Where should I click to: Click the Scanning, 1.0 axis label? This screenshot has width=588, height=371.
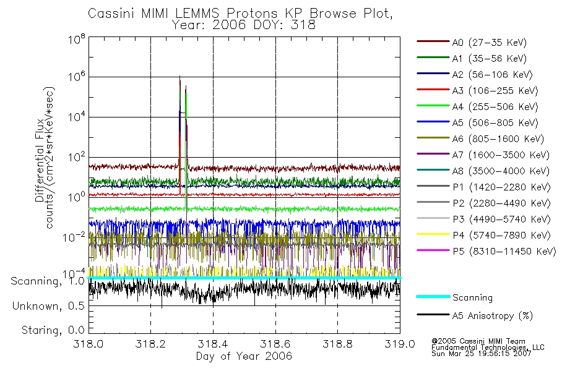point(48,281)
